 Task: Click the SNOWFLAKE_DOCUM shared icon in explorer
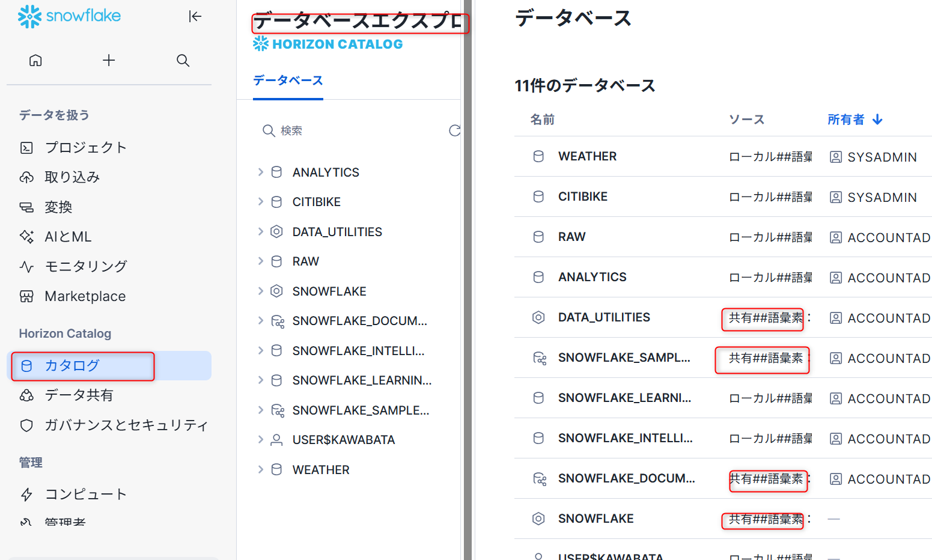(x=278, y=321)
